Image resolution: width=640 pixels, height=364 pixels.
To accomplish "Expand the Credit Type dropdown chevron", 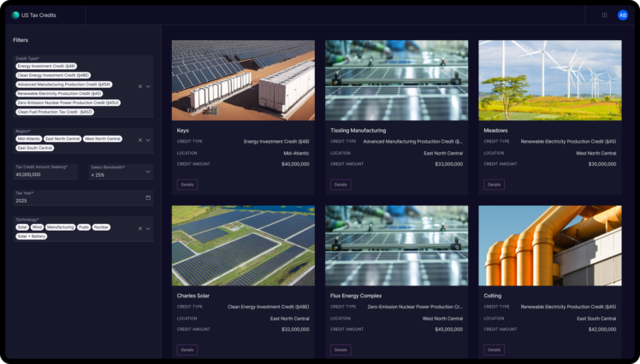I will (x=148, y=86).
